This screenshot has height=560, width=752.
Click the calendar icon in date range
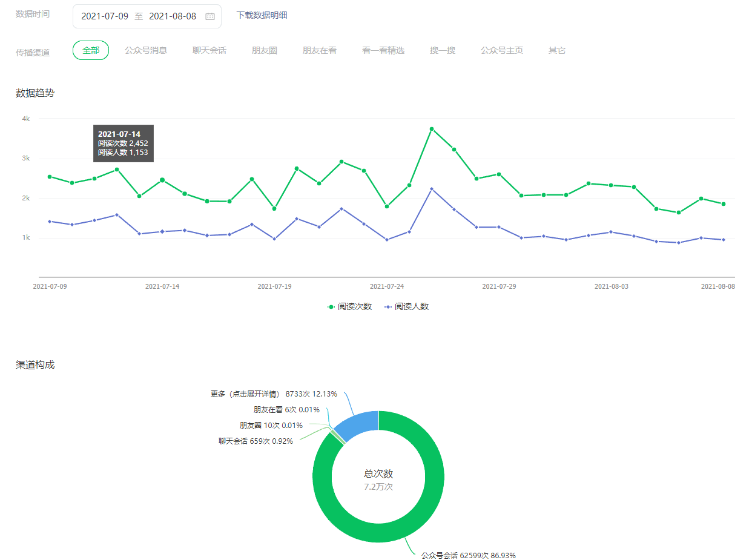pyautogui.click(x=210, y=16)
